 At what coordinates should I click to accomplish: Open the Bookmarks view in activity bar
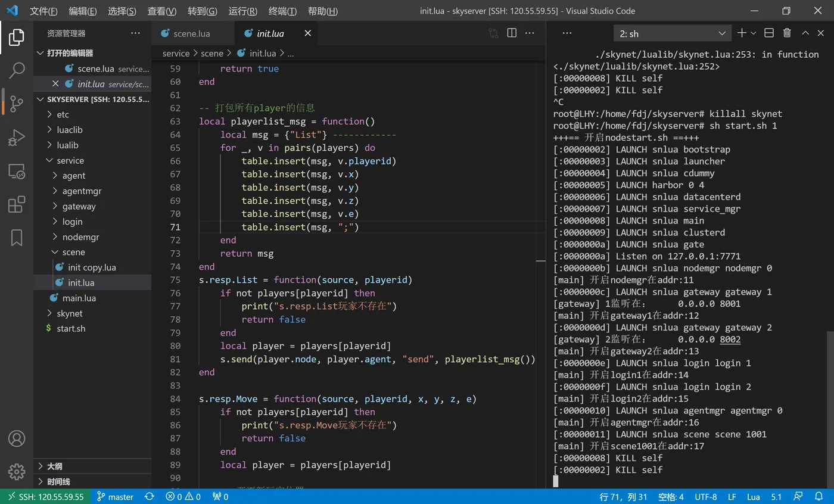(17, 238)
